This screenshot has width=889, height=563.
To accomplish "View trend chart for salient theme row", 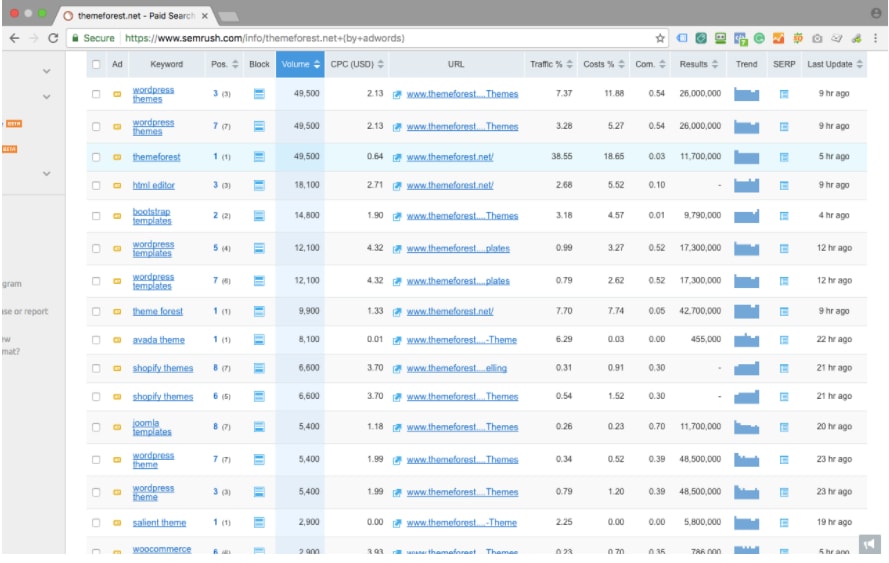I will (x=746, y=522).
